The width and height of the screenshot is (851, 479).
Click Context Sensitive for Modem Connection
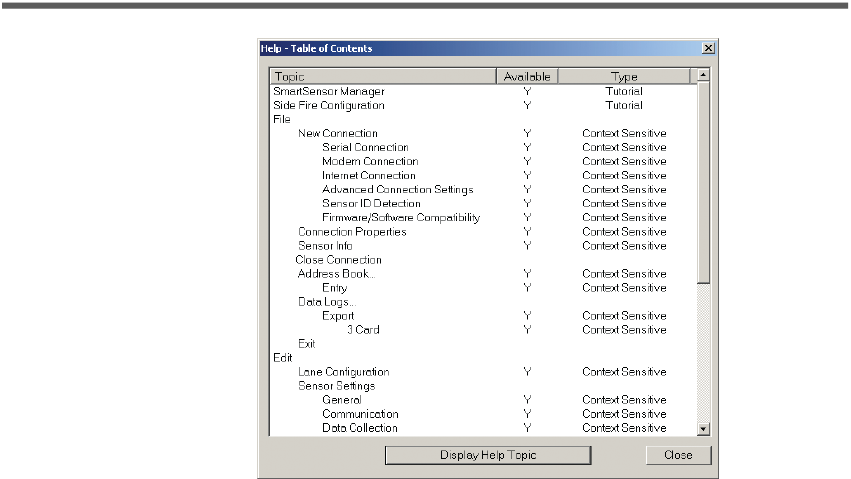click(624, 162)
